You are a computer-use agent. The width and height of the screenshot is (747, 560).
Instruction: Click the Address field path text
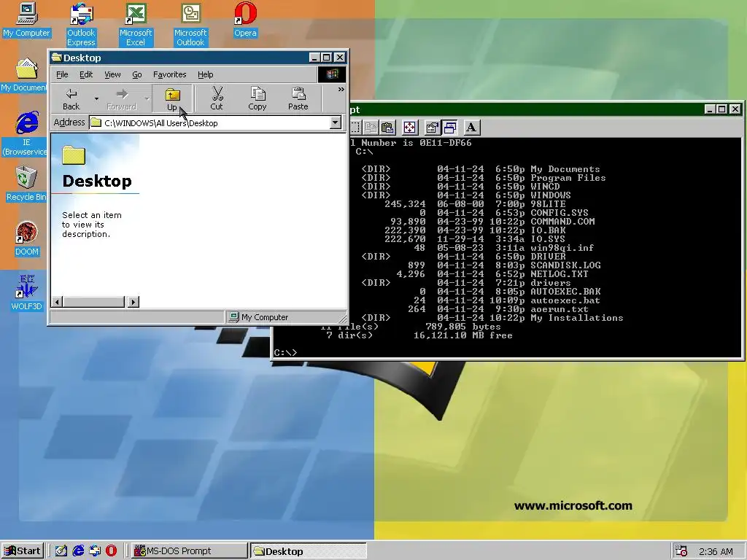pyautogui.click(x=161, y=122)
